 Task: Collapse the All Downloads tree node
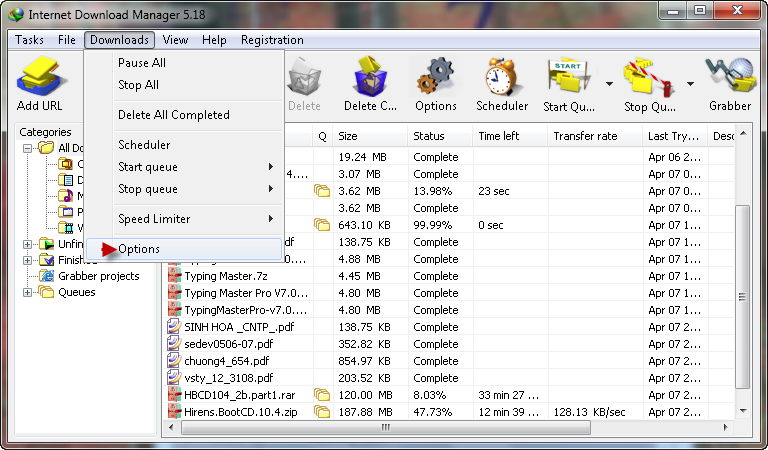click(x=27, y=148)
